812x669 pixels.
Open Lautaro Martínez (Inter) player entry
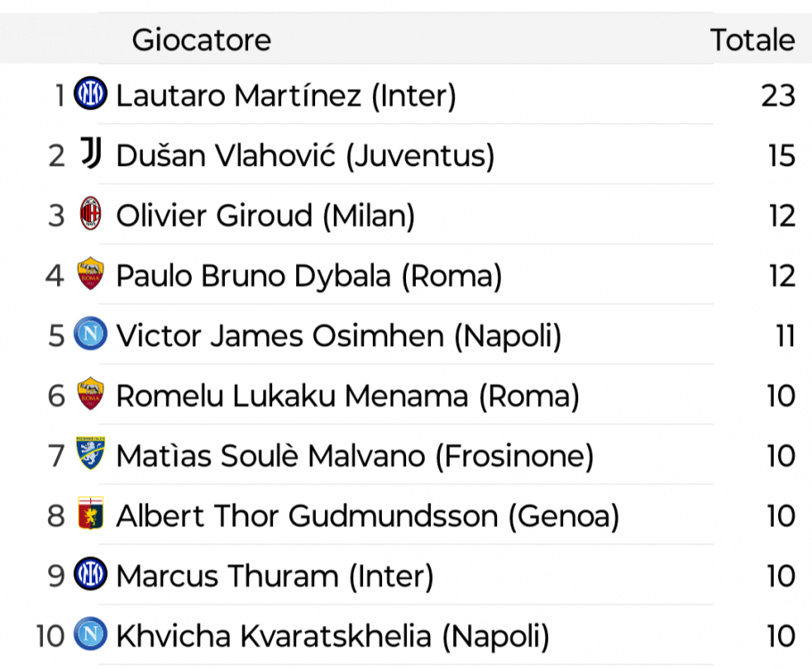point(286,95)
